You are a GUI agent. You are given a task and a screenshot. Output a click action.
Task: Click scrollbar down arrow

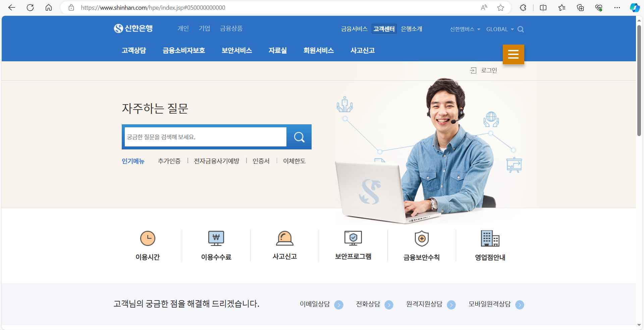639,325
